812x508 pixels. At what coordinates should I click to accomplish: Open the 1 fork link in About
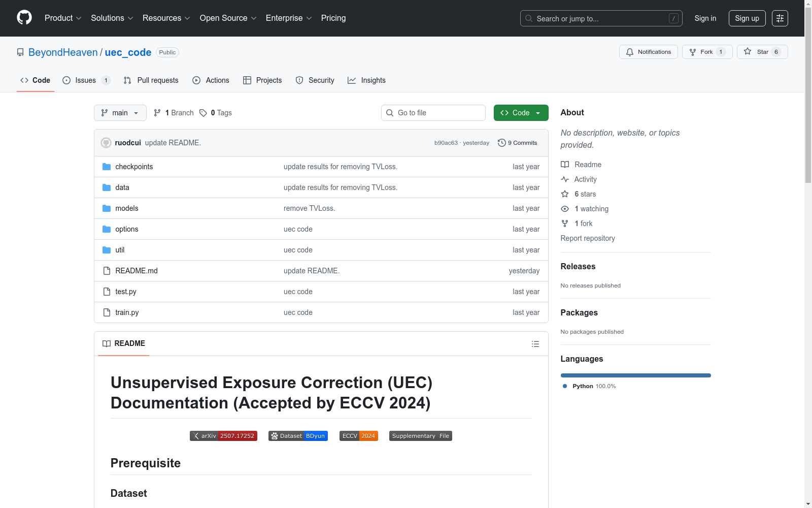tap(584, 224)
